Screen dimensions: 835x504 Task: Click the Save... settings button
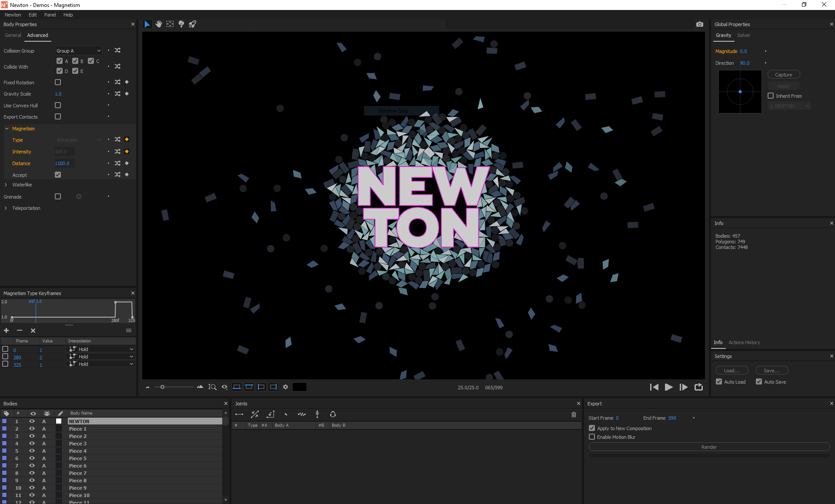(772, 370)
